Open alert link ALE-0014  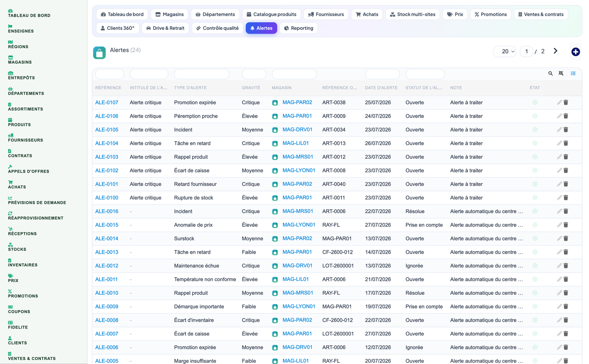pos(107,239)
